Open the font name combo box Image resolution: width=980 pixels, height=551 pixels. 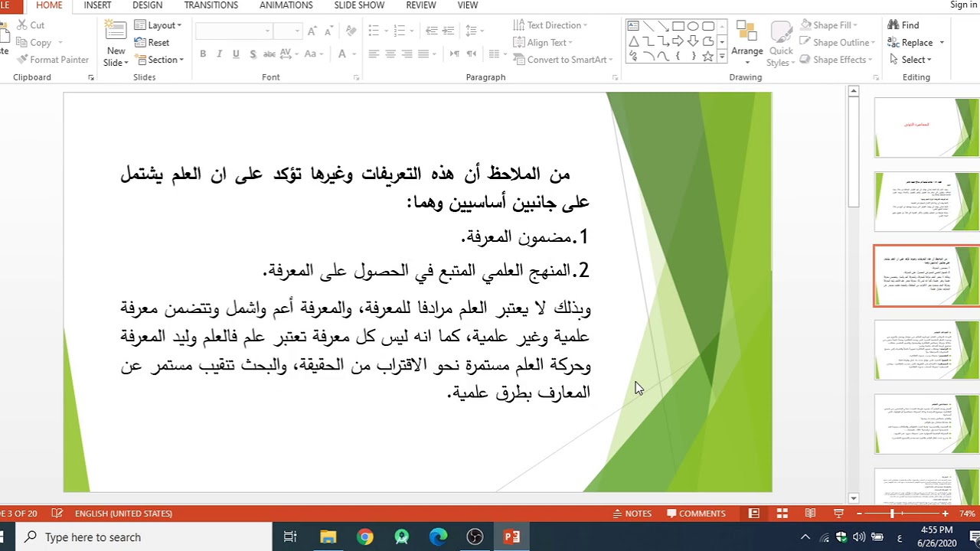[234, 31]
